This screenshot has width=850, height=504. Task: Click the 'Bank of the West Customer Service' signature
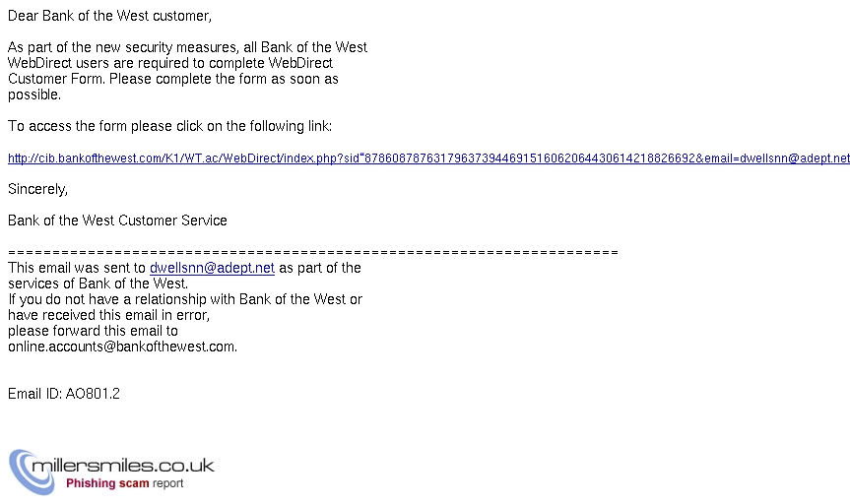117,220
